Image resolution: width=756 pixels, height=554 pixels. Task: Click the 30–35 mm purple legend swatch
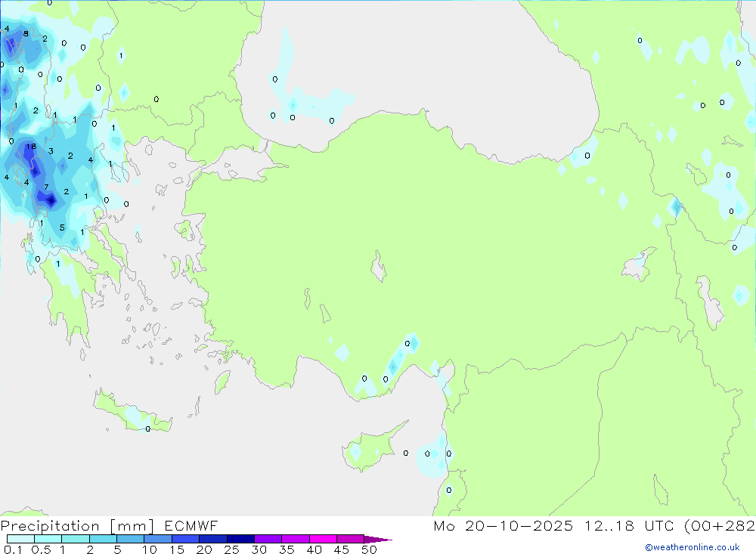268,539
